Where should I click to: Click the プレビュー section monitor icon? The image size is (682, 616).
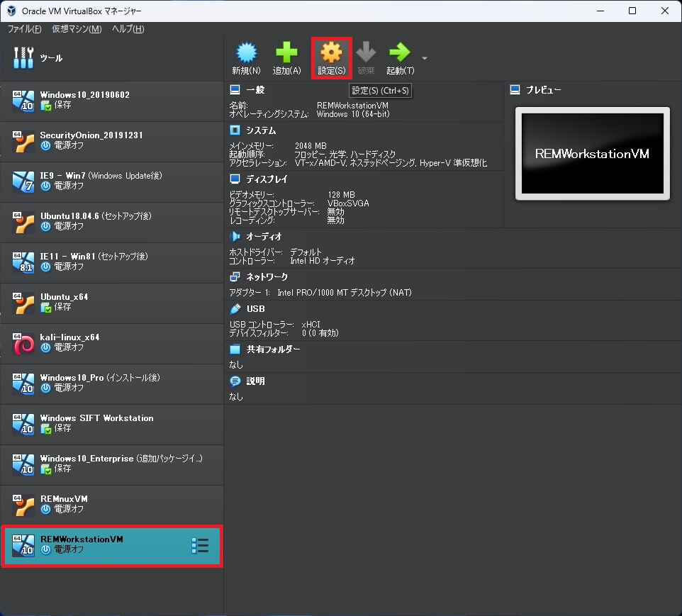pos(515,89)
